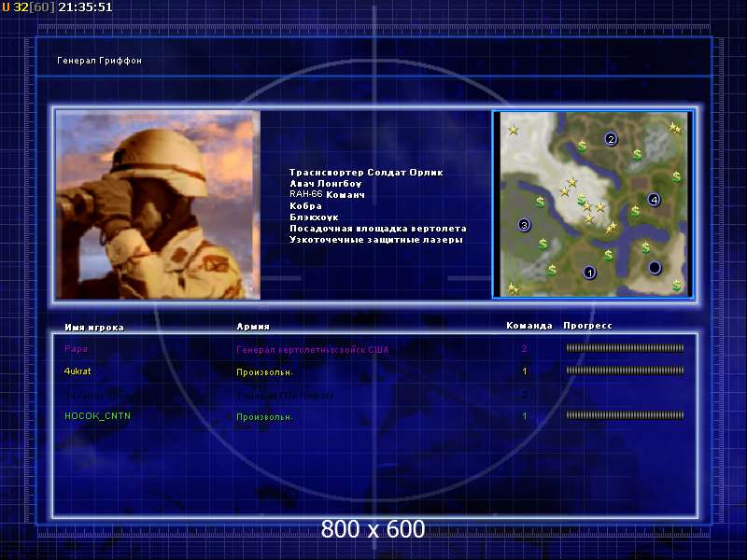This screenshot has height=560, width=747.
Task: Click the 'Апач Лонгбоу' unit line
Action: [x=325, y=183]
